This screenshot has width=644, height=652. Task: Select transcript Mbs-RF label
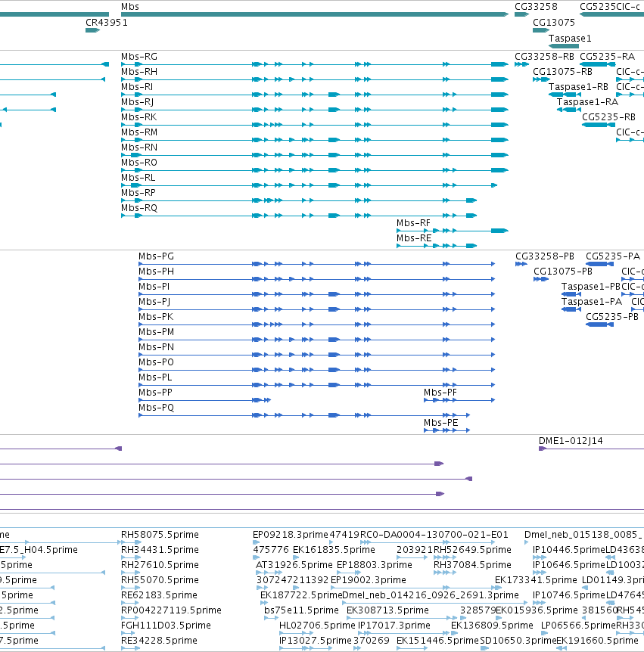[413, 223]
